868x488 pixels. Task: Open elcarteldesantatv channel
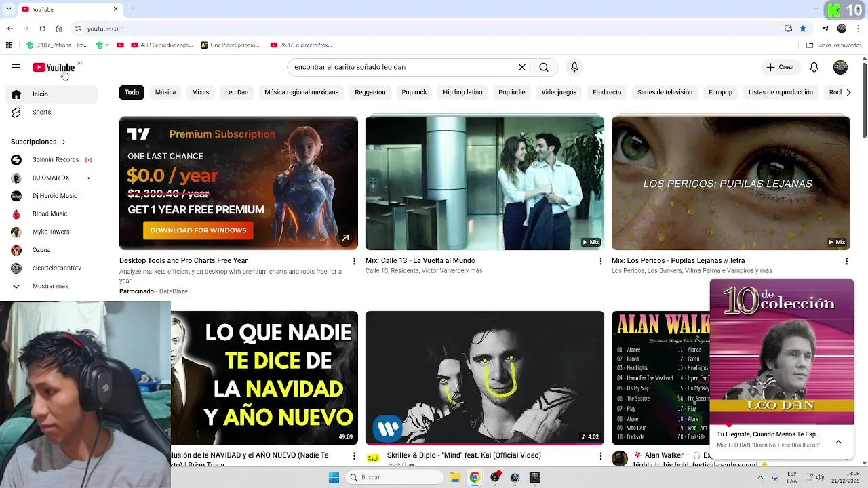coord(52,268)
